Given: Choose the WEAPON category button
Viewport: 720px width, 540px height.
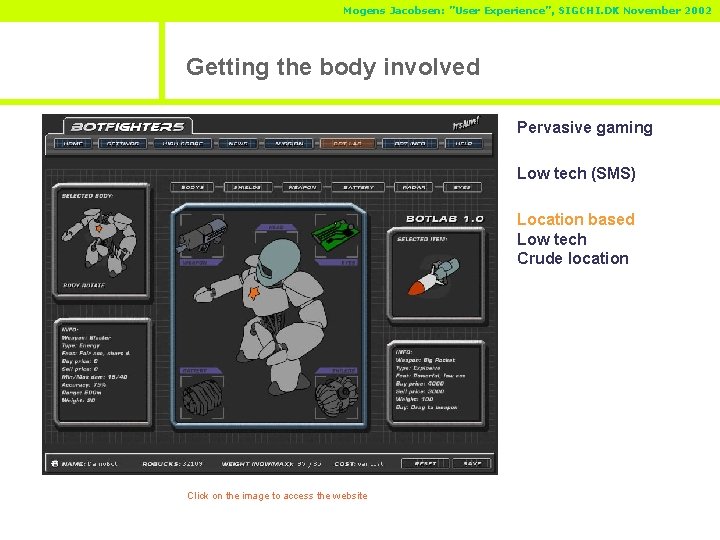Looking at the screenshot, I should 302,187.
